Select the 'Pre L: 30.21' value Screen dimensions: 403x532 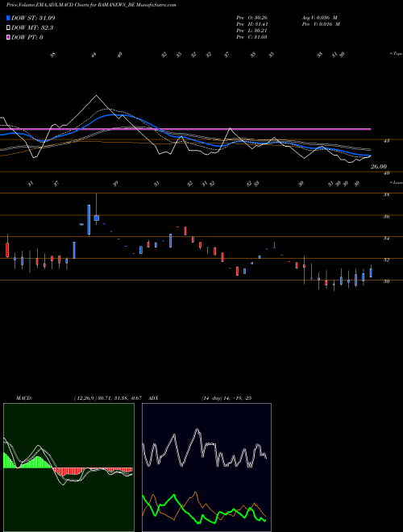tap(251, 31)
